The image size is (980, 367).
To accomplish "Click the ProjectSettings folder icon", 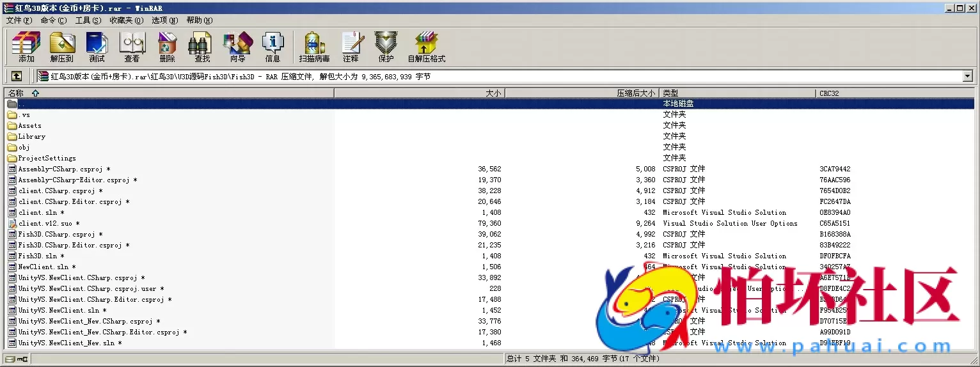I will coord(12,159).
